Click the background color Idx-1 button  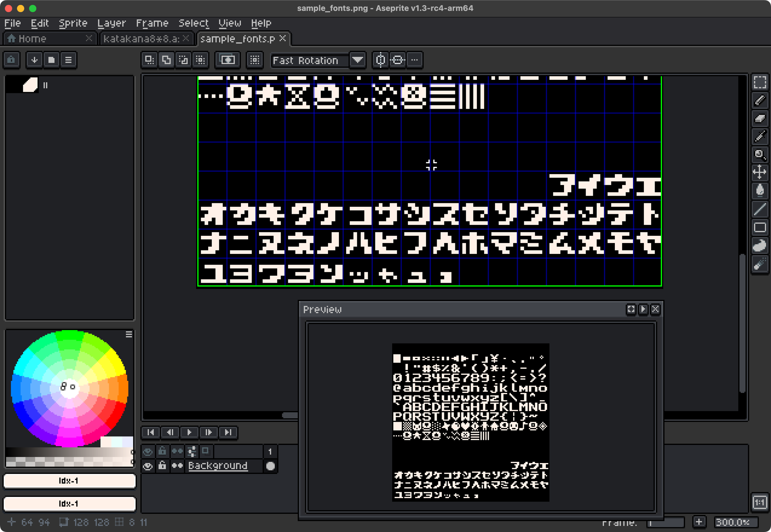pyautogui.click(x=69, y=504)
